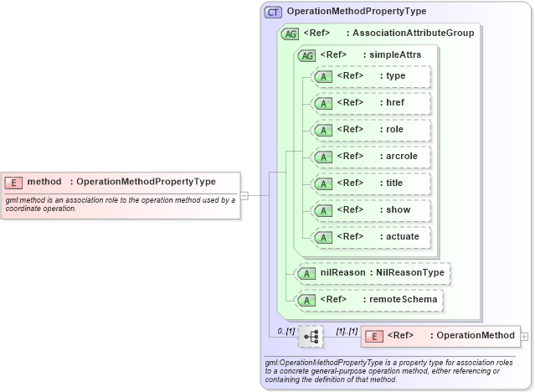The height and width of the screenshot is (392, 535).
Task: Select the AssociationAttributeGroup label
Action: coord(414,34)
